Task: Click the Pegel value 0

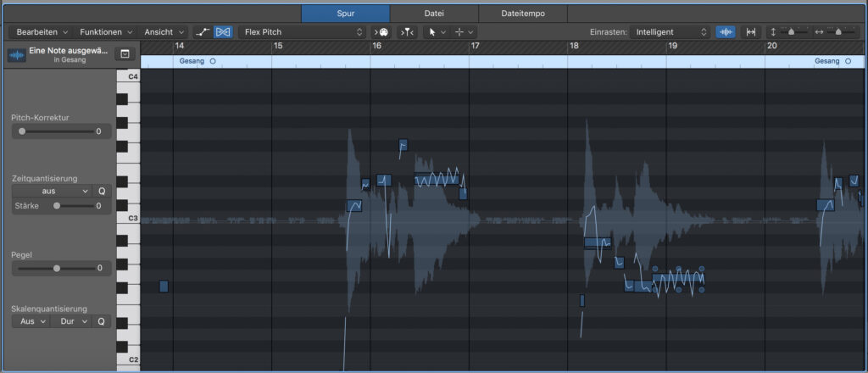Action: coord(100,268)
